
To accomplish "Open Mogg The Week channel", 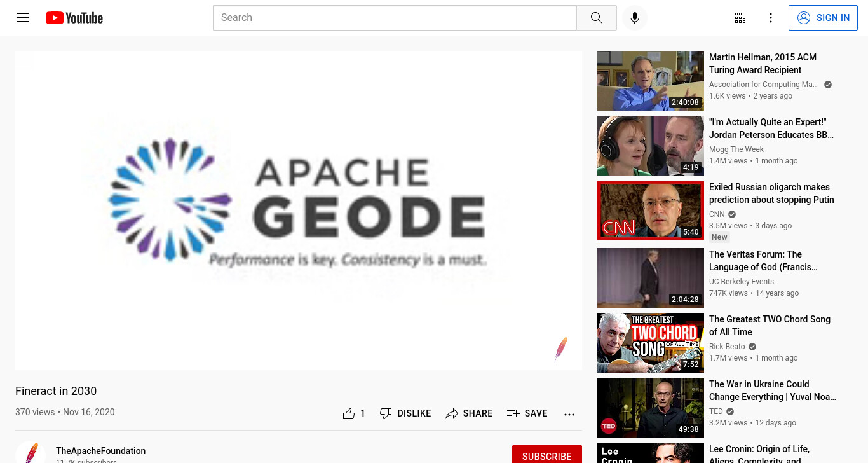I will pos(736,149).
